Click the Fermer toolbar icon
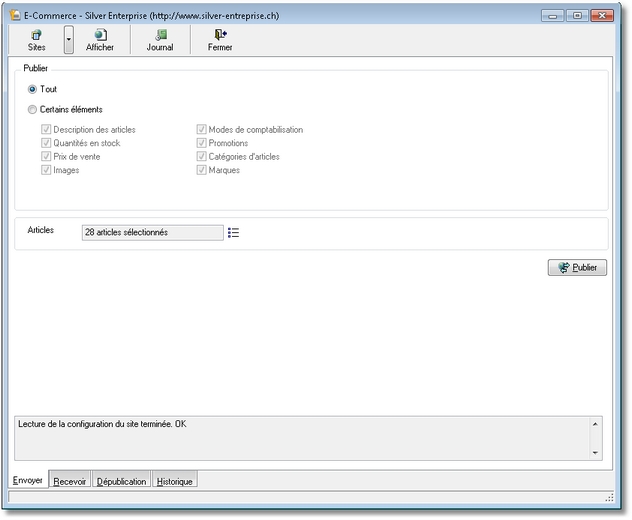This screenshot has width=632, height=520. (x=220, y=35)
